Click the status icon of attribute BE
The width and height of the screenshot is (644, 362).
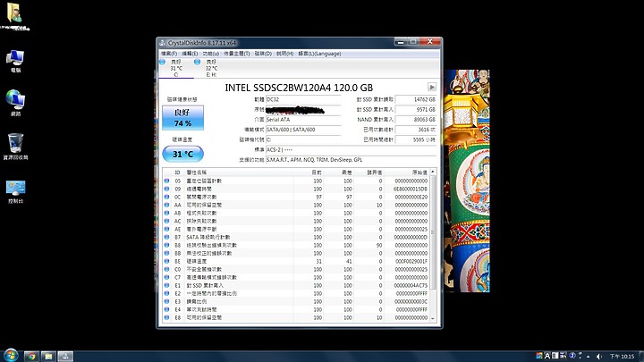166,261
